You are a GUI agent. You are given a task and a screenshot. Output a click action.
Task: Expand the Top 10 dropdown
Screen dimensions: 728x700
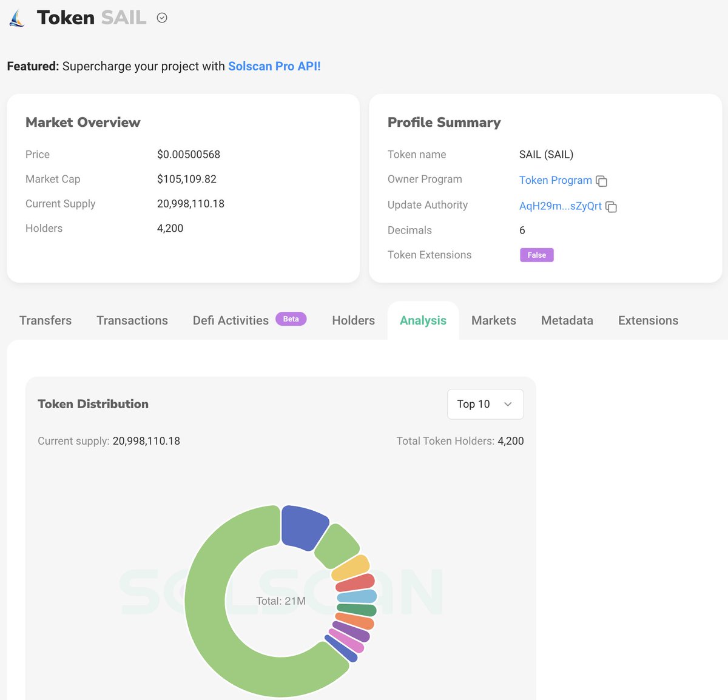point(485,404)
